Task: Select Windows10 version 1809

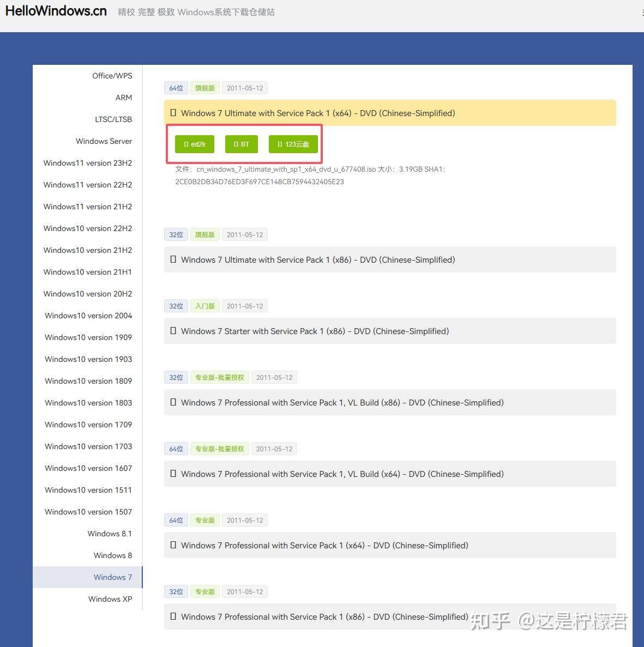Action: coord(88,381)
